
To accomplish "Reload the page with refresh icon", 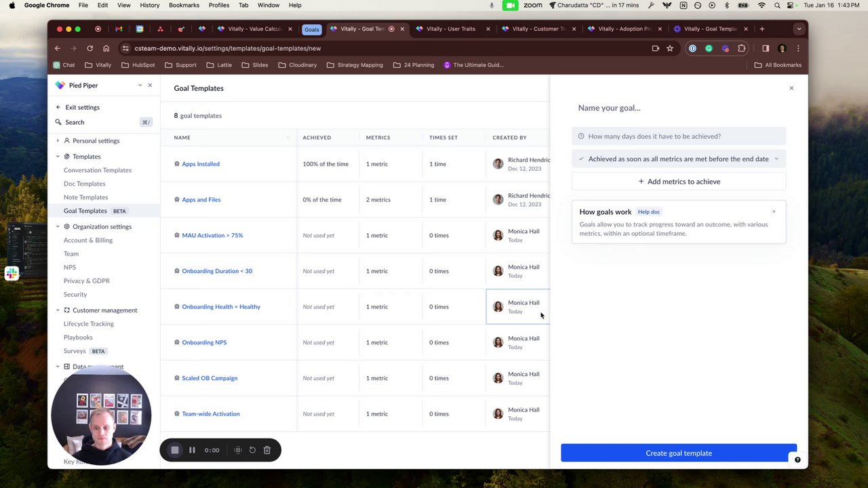I will point(90,48).
